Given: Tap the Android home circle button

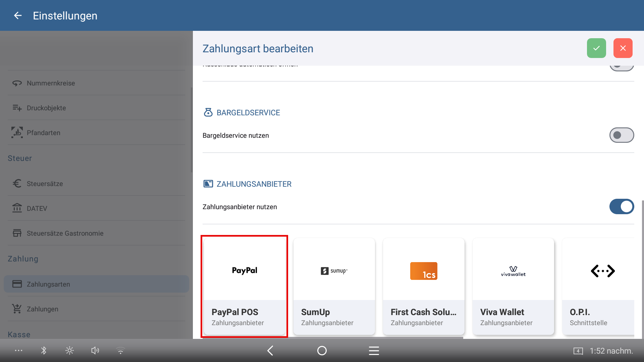Looking at the screenshot, I should 322,351.
